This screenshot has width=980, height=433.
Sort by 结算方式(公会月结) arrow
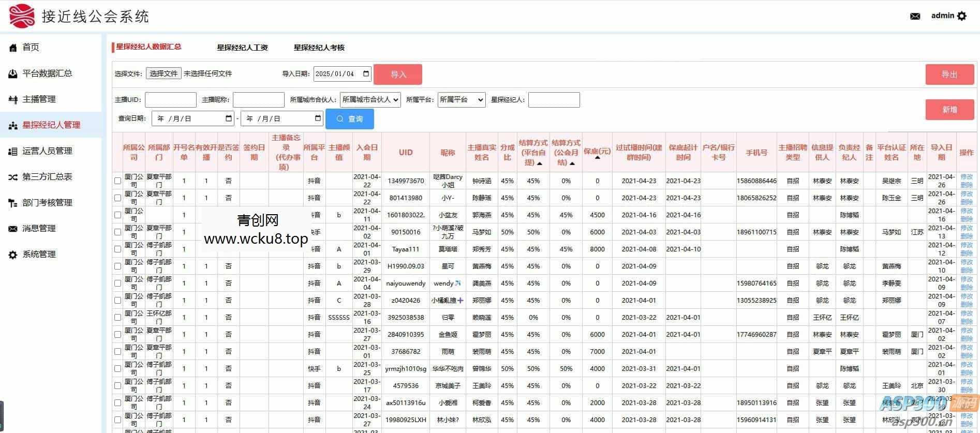coord(572,163)
